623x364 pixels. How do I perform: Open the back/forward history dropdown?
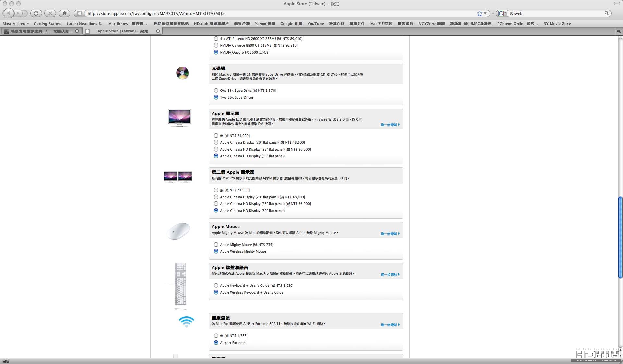(x=25, y=13)
